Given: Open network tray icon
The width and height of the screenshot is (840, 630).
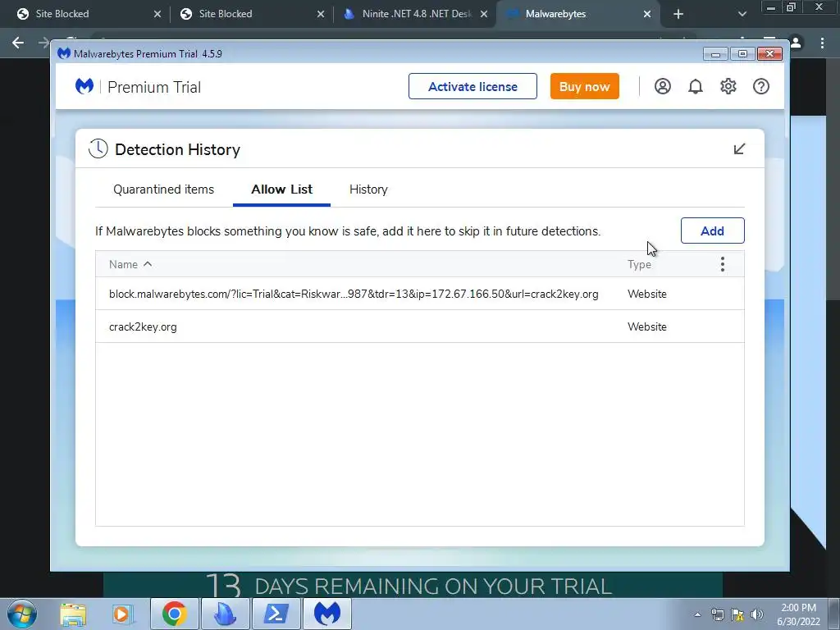Looking at the screenshot, I should click(717, 614).
